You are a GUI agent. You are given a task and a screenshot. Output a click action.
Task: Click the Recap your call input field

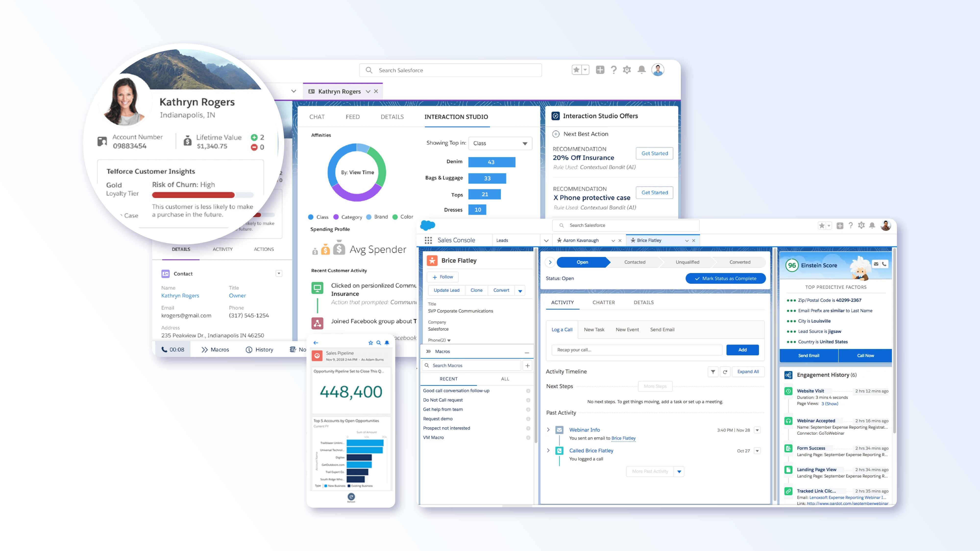coord(637,350)
